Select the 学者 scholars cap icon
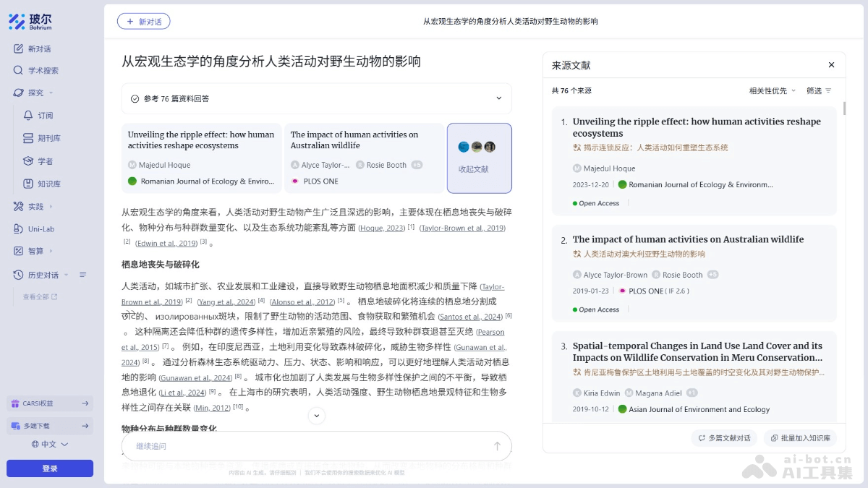This screenshot has height=488, width=868. (33, 160)
